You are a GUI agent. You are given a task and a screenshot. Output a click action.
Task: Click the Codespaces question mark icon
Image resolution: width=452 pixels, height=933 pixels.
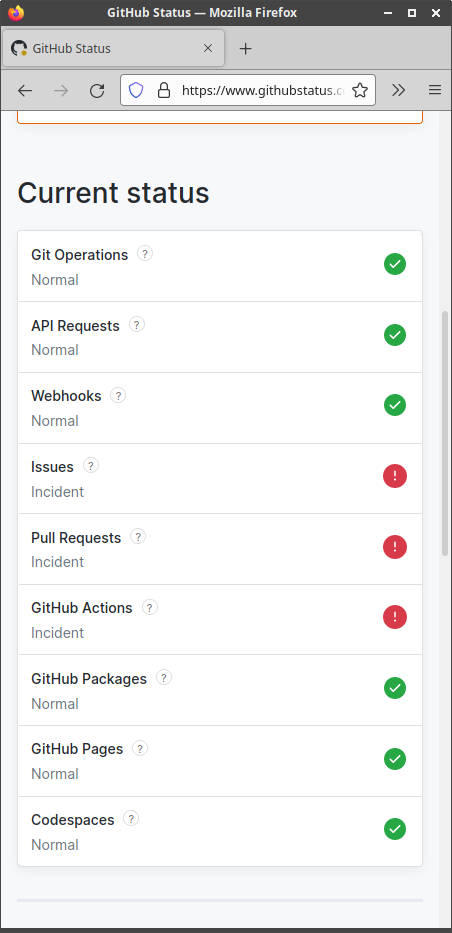(131, 819)
